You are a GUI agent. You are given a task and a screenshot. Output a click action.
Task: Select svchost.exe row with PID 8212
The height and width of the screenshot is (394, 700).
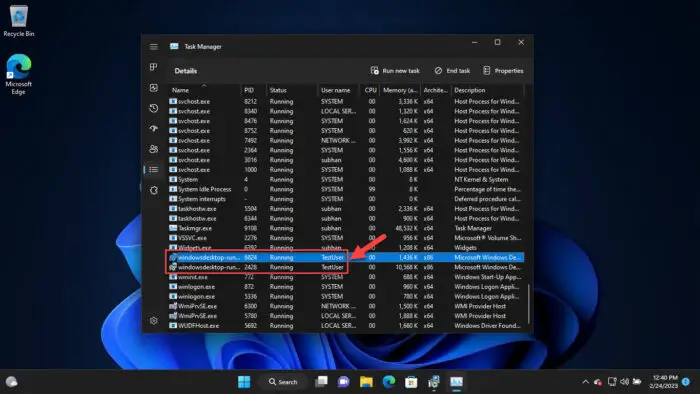tap(346, 101)
